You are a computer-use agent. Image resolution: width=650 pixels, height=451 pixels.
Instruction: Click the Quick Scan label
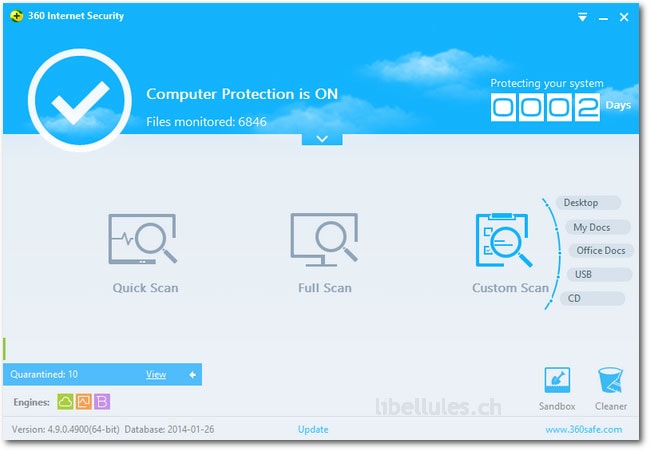146,288
